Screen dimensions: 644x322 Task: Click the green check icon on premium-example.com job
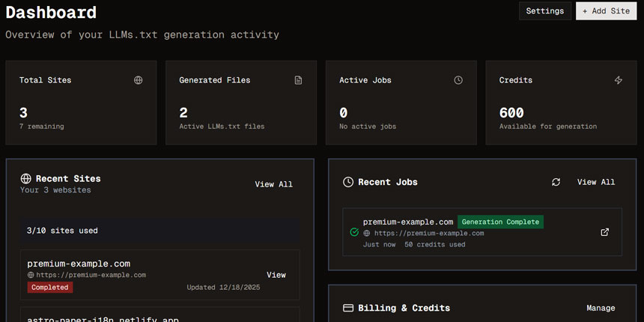pos(354,232)
